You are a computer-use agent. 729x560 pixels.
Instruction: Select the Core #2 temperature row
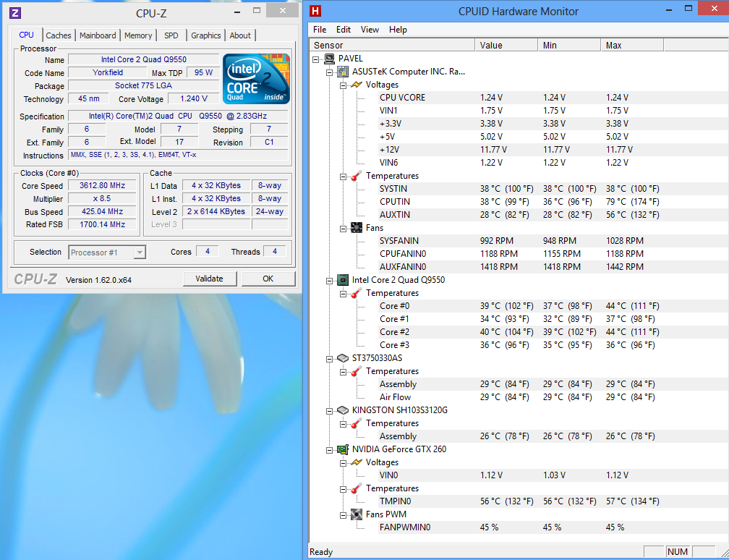tap(553, 332)
